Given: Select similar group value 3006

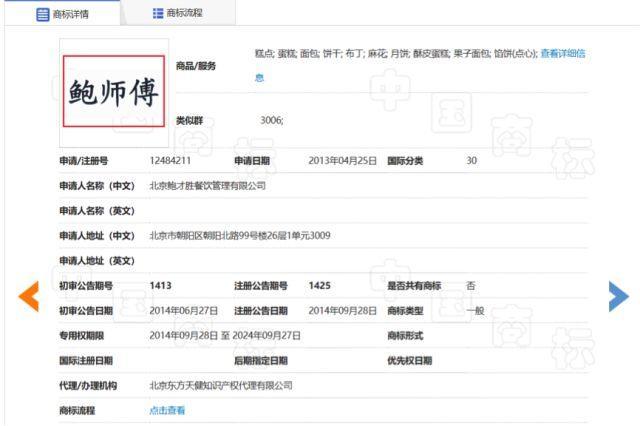Looking at the screenshot, I should click(x=272, y=120).
